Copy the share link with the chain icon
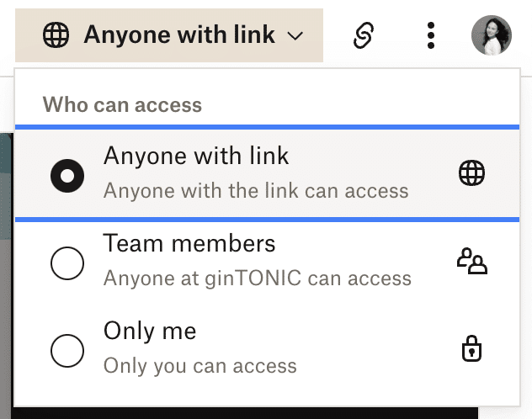Screen dimensions: 532x419 363,35
